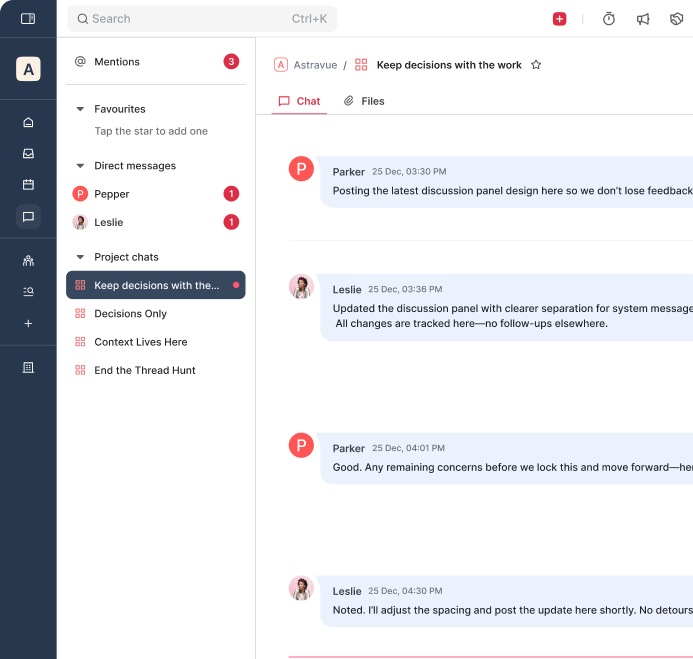Click the Search input field

click(x=202, y=19)
